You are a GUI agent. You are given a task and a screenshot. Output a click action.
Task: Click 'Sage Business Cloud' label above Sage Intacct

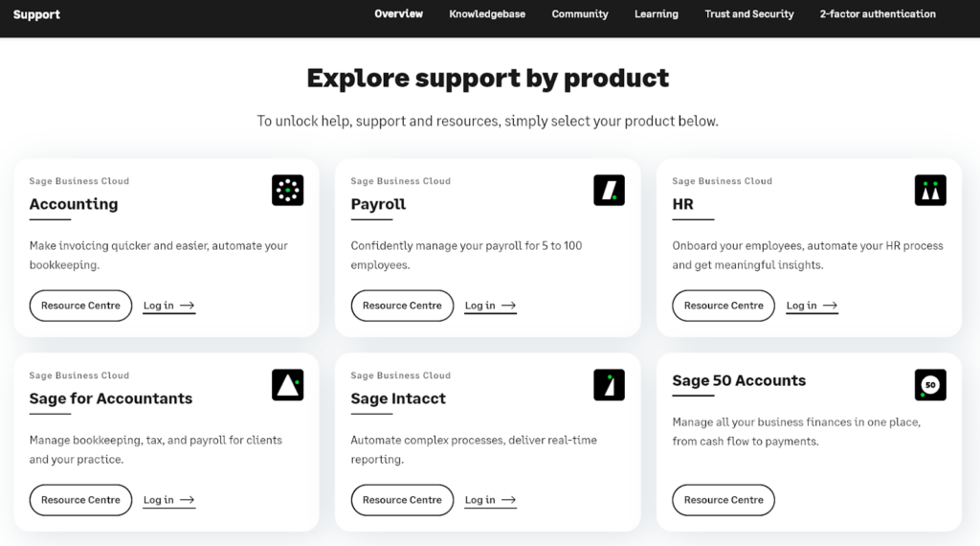pos(401,375)
